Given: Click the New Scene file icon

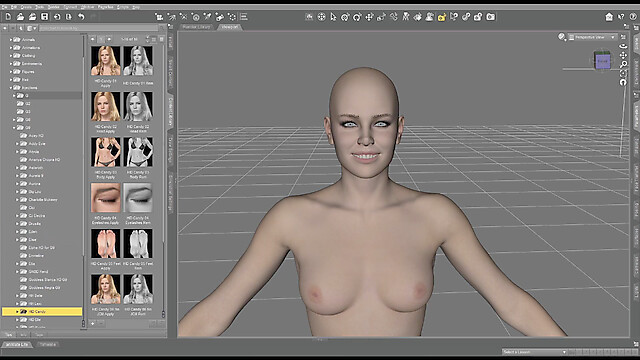Looking at the screenshot, I should pos(8,17).
